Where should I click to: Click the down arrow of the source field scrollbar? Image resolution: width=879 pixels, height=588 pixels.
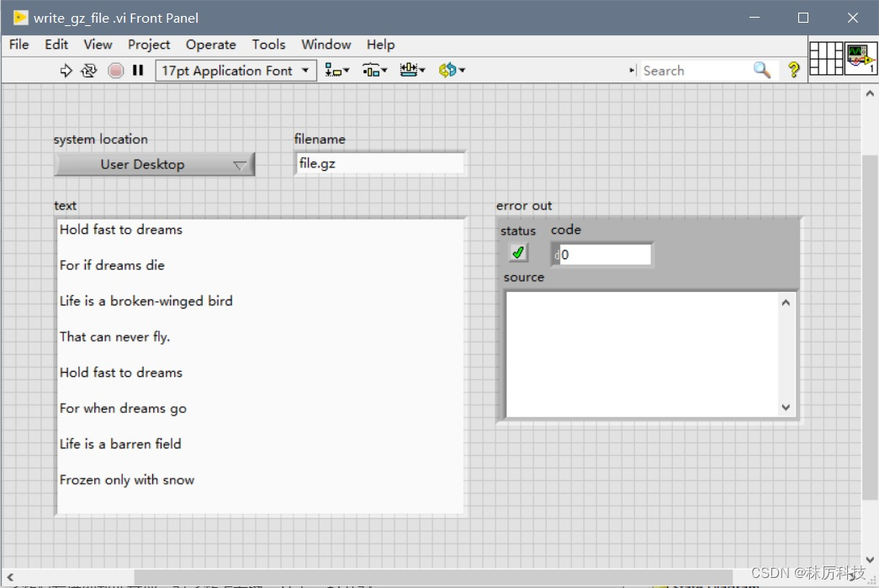[785, 407]
